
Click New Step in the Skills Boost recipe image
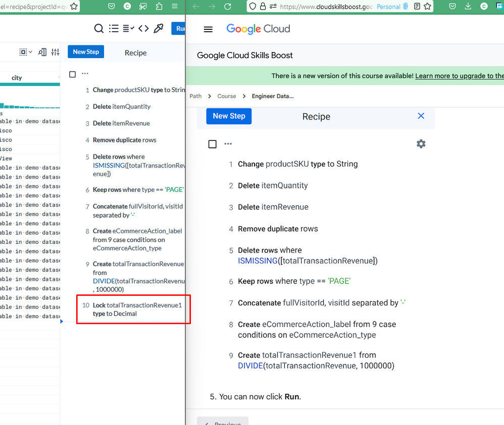coord(229,116)
